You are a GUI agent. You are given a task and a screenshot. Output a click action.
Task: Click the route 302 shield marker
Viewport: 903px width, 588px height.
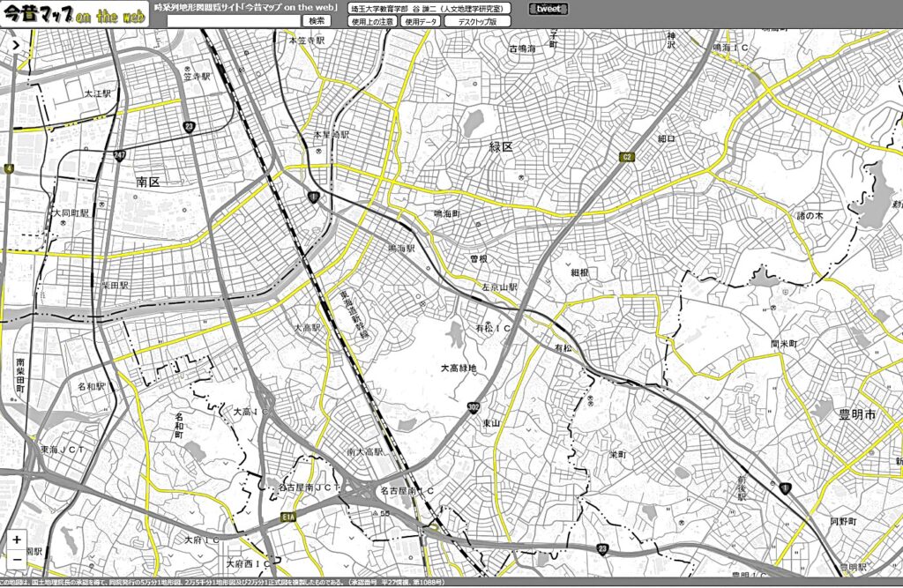474,406
